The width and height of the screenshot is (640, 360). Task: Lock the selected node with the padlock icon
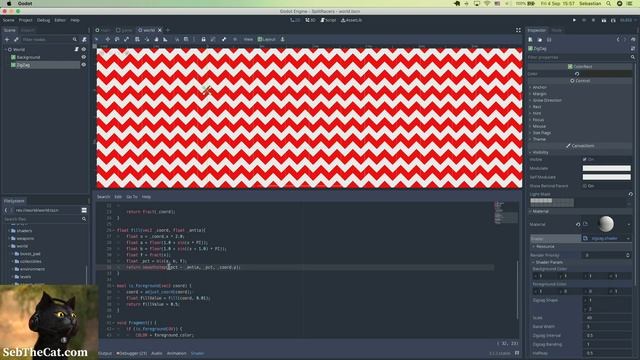coord(203,39)
